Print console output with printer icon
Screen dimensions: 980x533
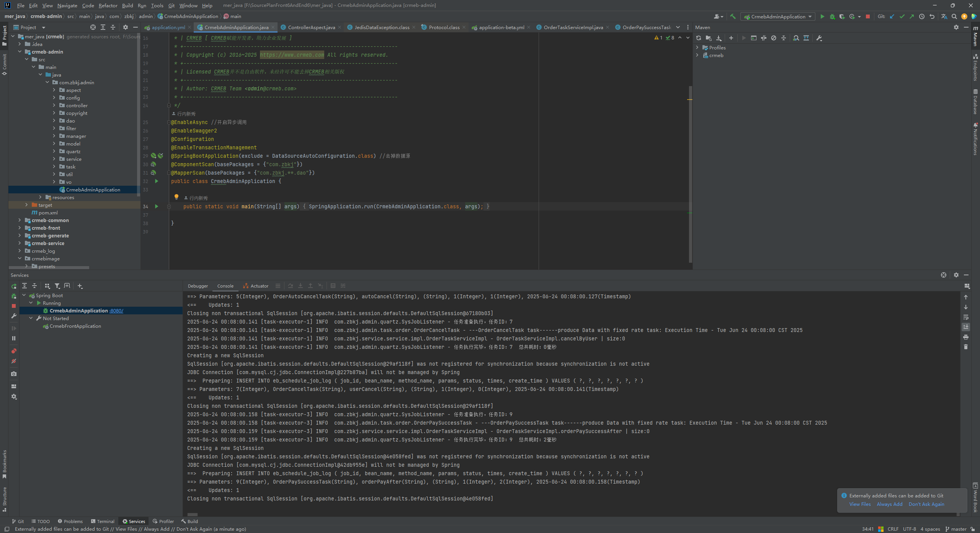coord(966,337)
